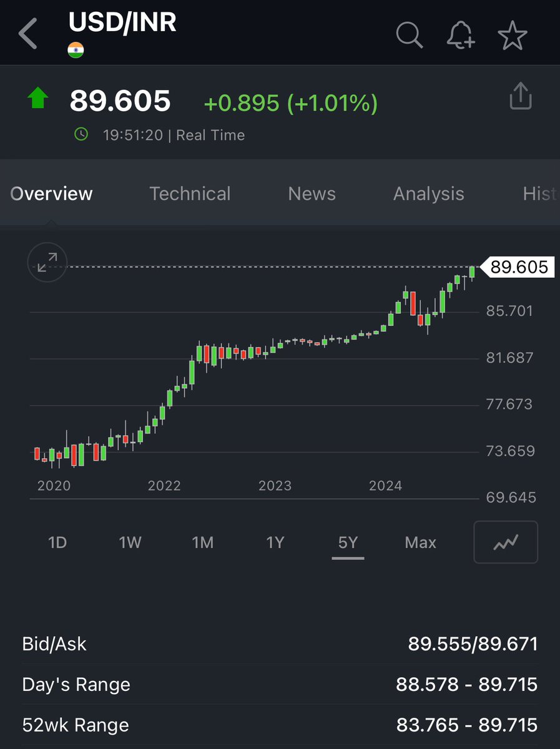This screenshot has height=749, width=560.
Task: Open the News tab
Action: pos(312,193)
